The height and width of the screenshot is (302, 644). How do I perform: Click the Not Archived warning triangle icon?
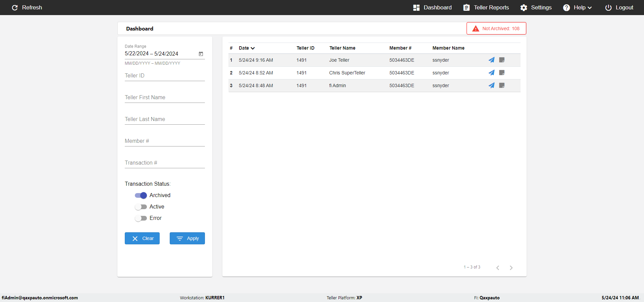[476, 28]
